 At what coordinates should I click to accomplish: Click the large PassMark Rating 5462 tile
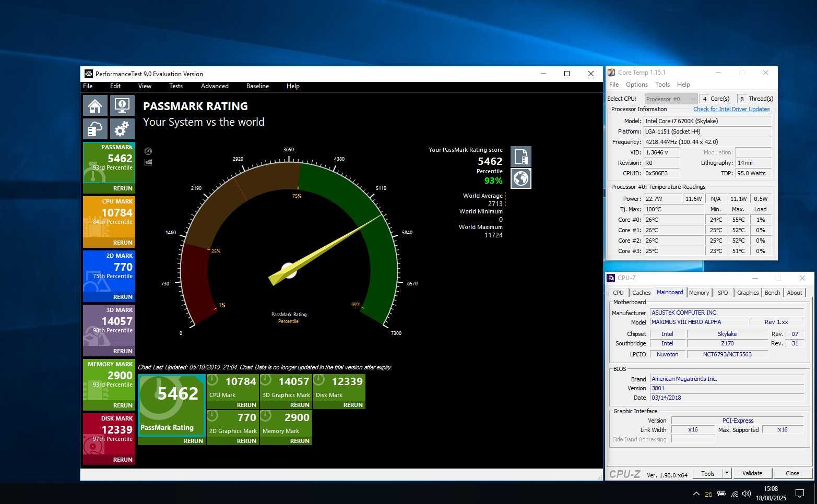coord(171,405)
